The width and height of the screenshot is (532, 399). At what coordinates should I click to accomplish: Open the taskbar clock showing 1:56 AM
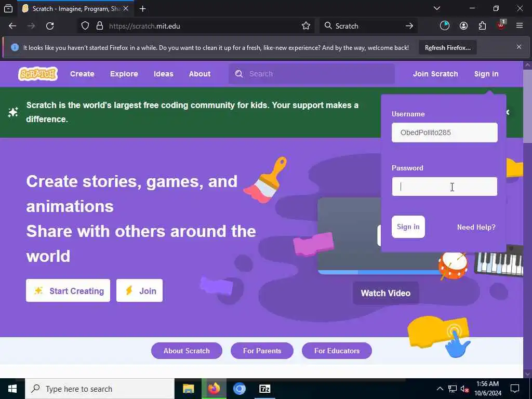pyautogui.click(x=487, y=389)
